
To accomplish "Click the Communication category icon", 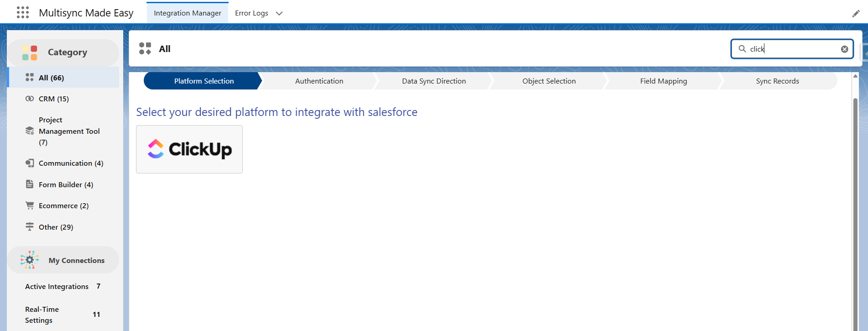I will pyautogui.click(x=30, y=163).
